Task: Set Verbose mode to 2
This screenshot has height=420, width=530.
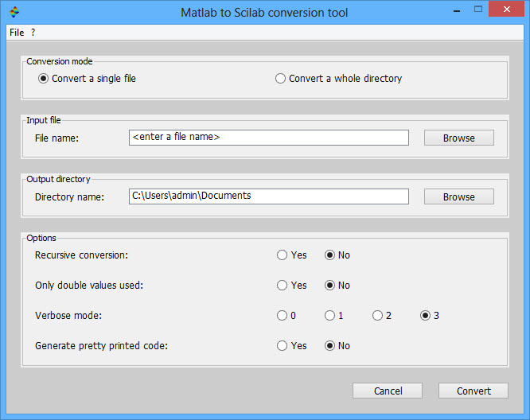Action: [382, 315]
